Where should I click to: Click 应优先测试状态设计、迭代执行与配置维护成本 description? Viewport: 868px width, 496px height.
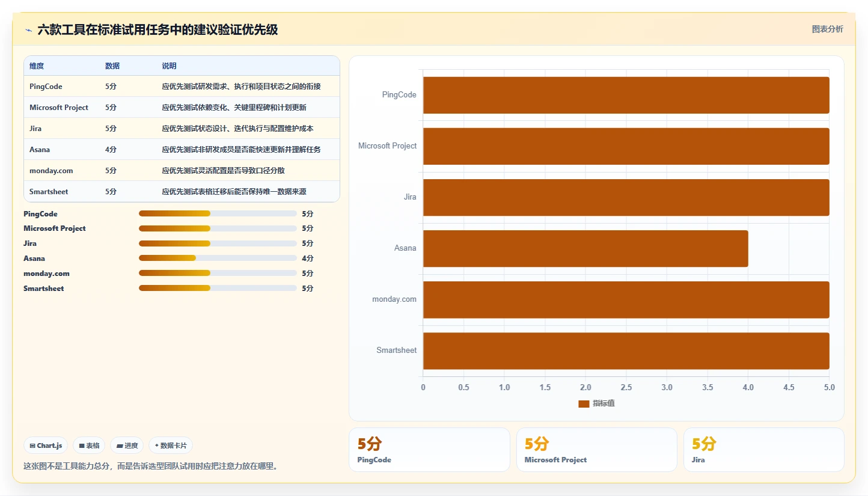237,129
